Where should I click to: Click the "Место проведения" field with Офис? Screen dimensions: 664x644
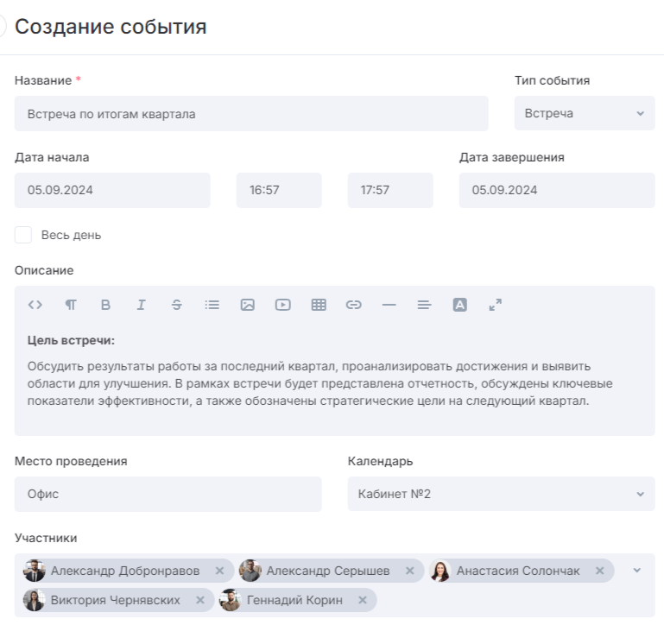(168, 494)
